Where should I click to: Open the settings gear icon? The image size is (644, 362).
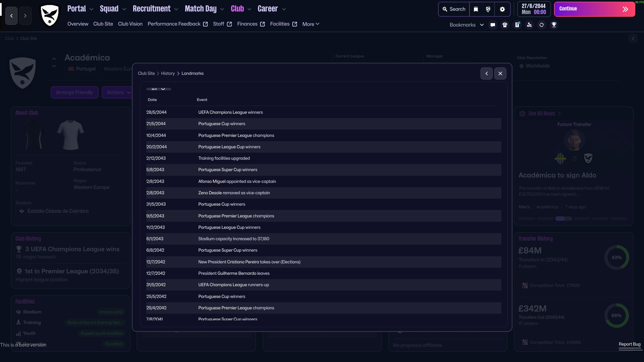point(502,9)
